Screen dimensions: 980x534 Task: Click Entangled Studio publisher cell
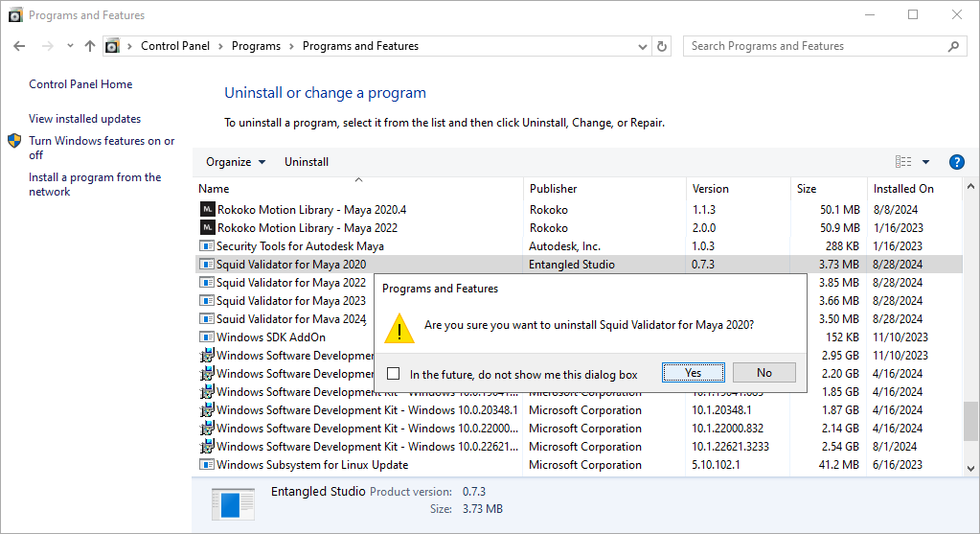click(x=571, y=265)
